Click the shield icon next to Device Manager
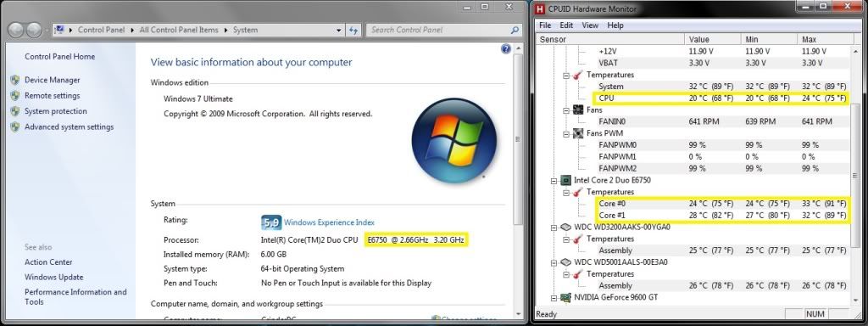The image size is (868, 326). [15, 80]
